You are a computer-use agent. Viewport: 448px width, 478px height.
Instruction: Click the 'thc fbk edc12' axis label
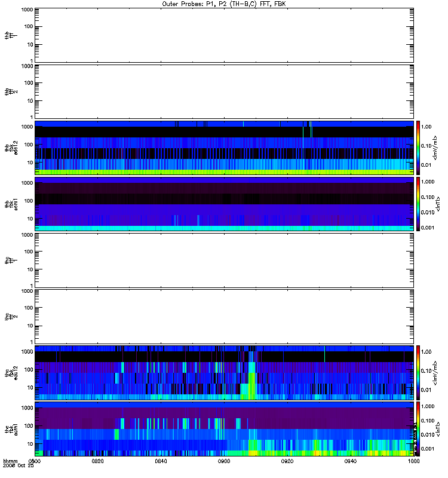click(x=11, y=372)
